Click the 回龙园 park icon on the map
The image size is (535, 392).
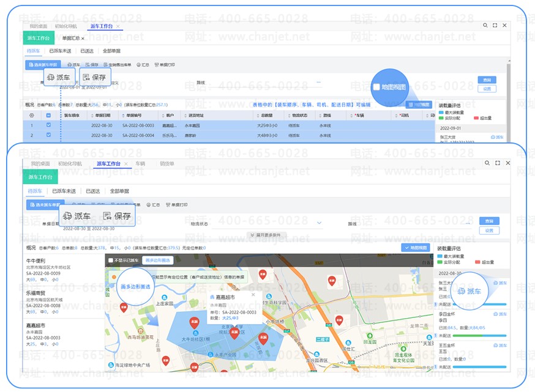[370, 336]
